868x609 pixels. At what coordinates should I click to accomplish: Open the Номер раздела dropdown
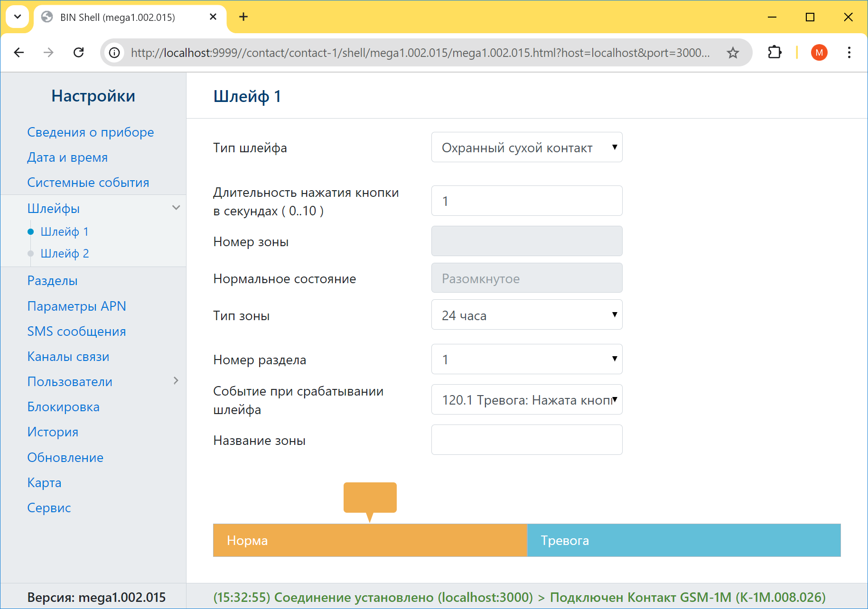pos(526,360)
